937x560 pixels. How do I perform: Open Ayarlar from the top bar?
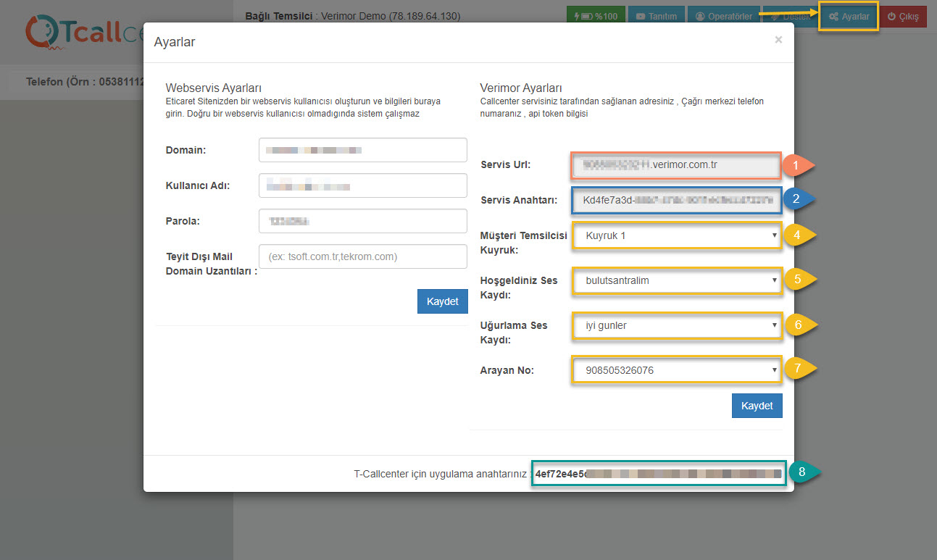tap(849, 16)
